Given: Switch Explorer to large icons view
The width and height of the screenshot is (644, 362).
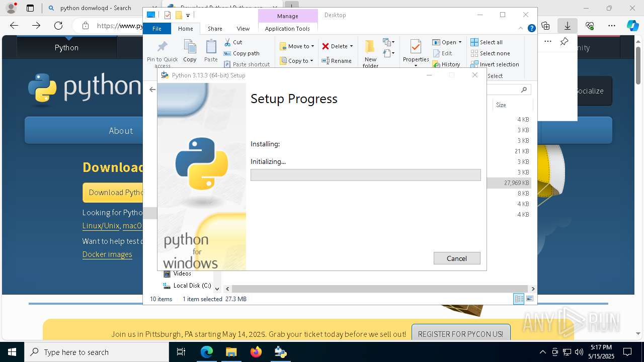Looking at the screenshot, I should (x=530, y=299).
